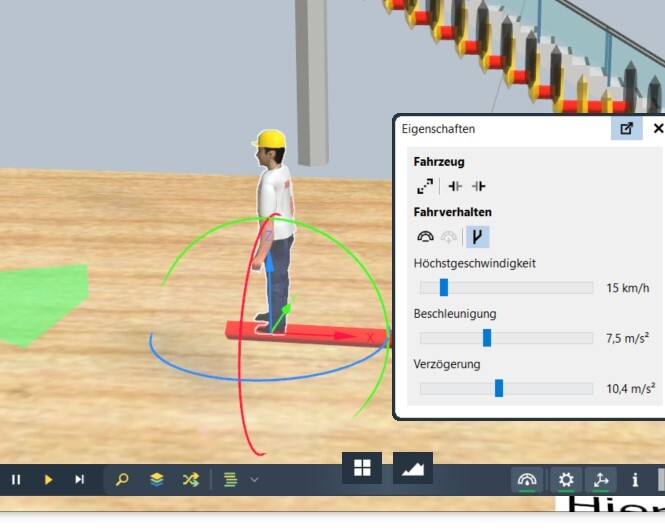
Task: Expand dropdown arrow beside list icon
Action: (x=254, y=480)
